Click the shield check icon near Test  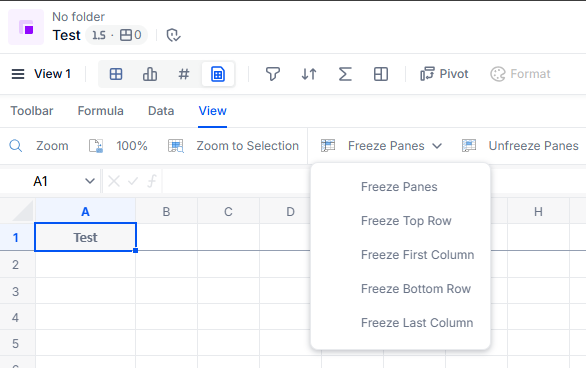[173, 35]
